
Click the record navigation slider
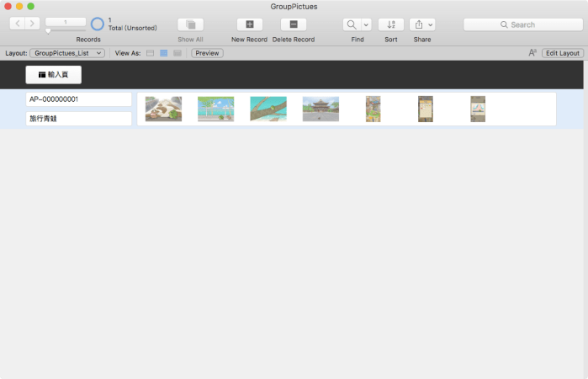pos(66,31)
